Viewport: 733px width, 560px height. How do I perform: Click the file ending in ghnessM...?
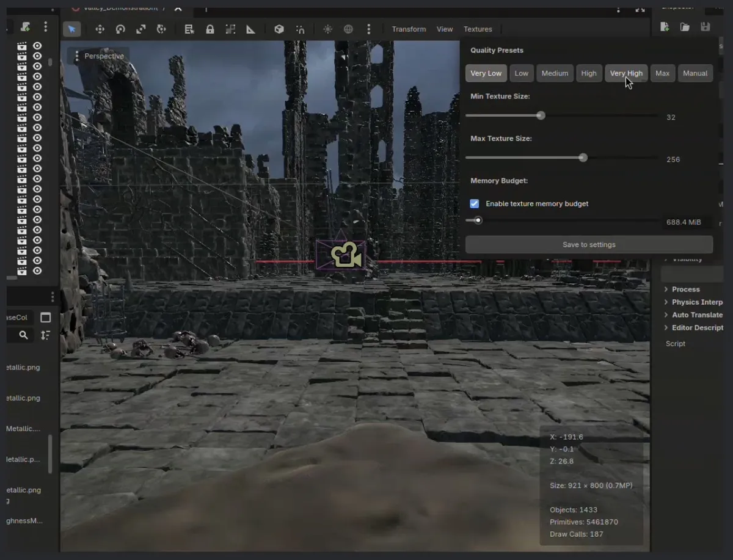24,521
